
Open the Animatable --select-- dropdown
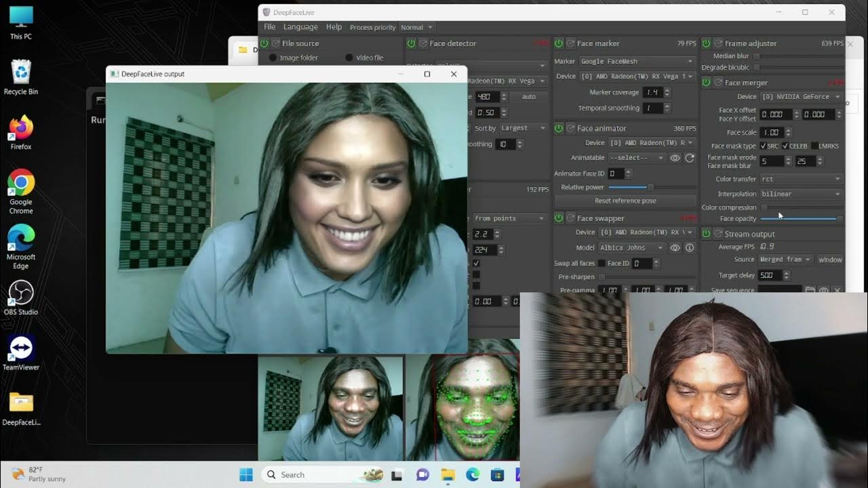(x=637, y=158)
